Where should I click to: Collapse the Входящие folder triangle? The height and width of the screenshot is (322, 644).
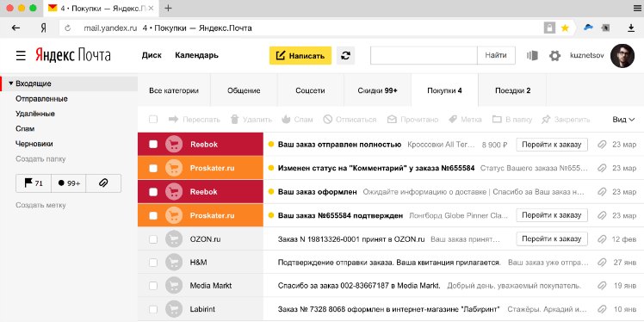[10, 84]
